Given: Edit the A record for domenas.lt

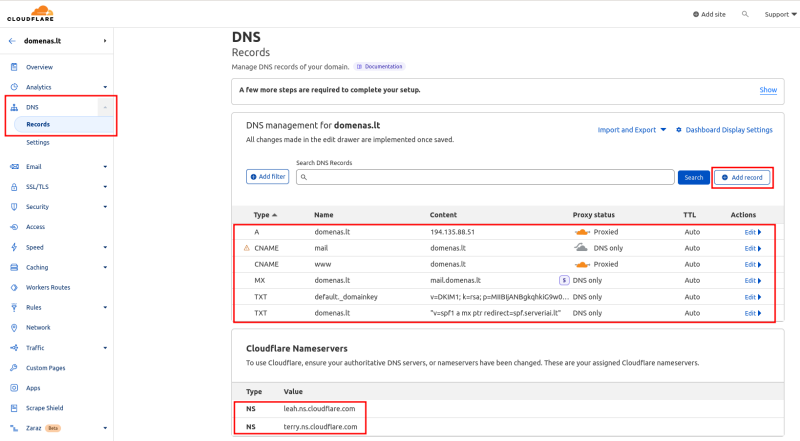Looking at the screenshot, I should pyautogui.click(x=753, y=232).
